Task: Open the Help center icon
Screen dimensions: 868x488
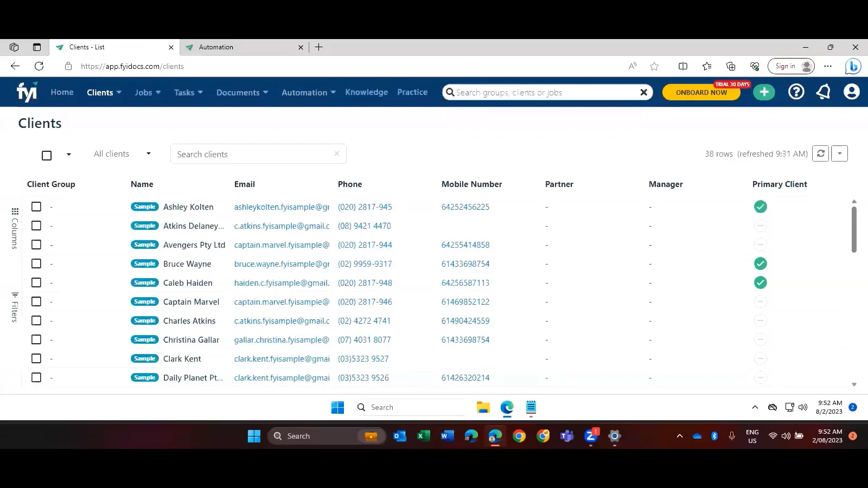Action: point(796,92)
